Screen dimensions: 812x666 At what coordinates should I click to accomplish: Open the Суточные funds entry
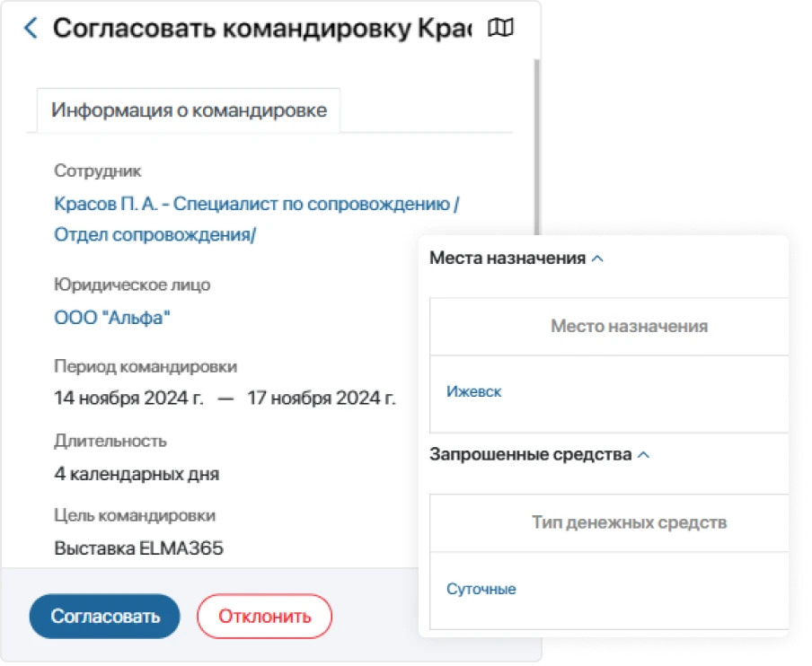481,590
